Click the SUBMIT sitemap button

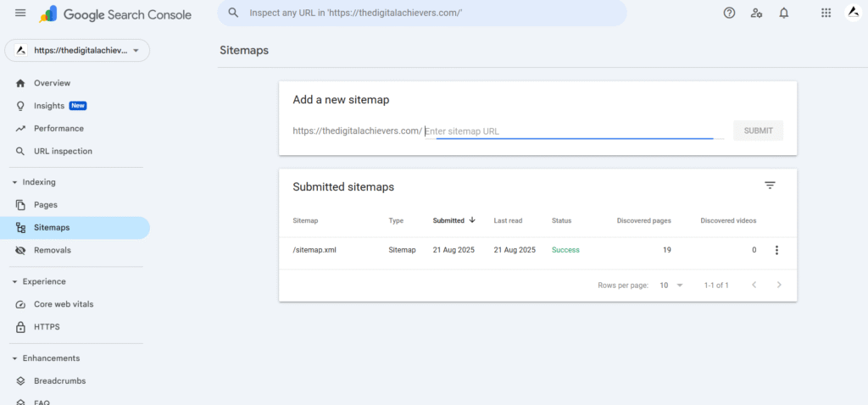pyautogui.click(x=758, y=130)
